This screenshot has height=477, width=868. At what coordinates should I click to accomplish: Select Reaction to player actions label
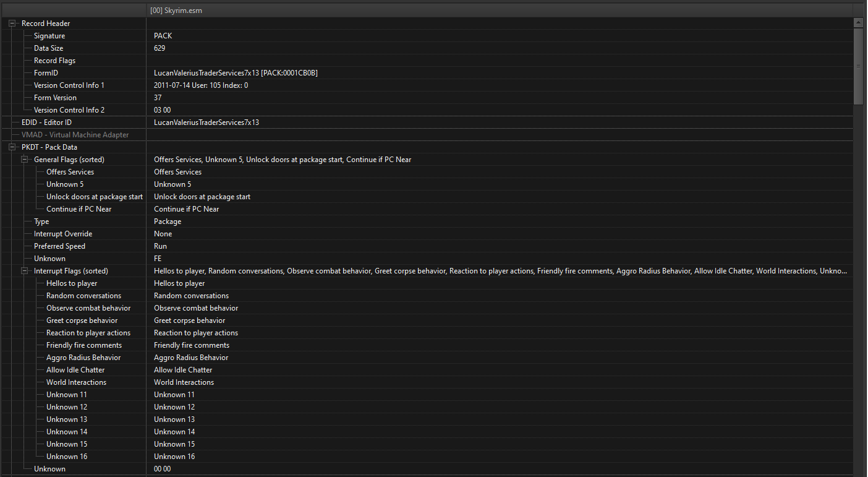click(x=88, y=333)
